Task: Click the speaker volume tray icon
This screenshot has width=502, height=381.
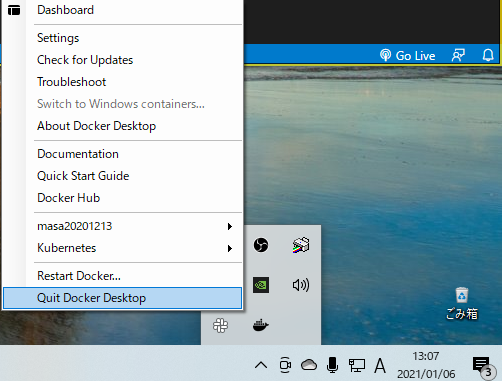Action: [x=301, y=285]
